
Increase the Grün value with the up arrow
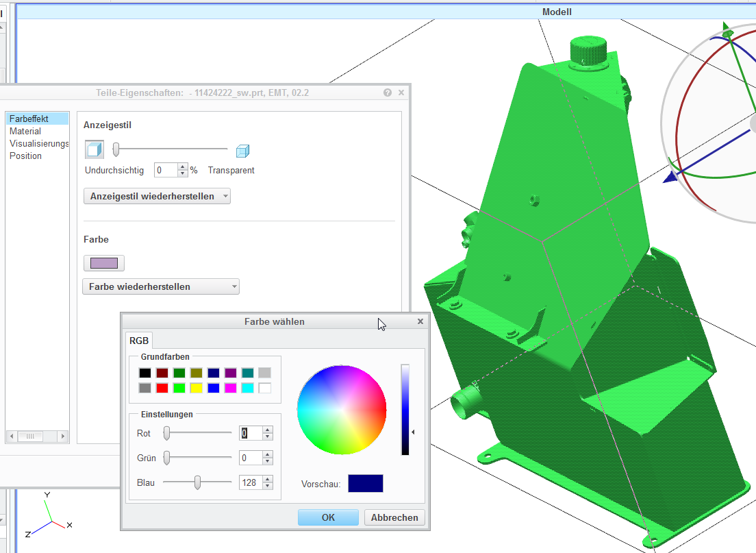268,454
